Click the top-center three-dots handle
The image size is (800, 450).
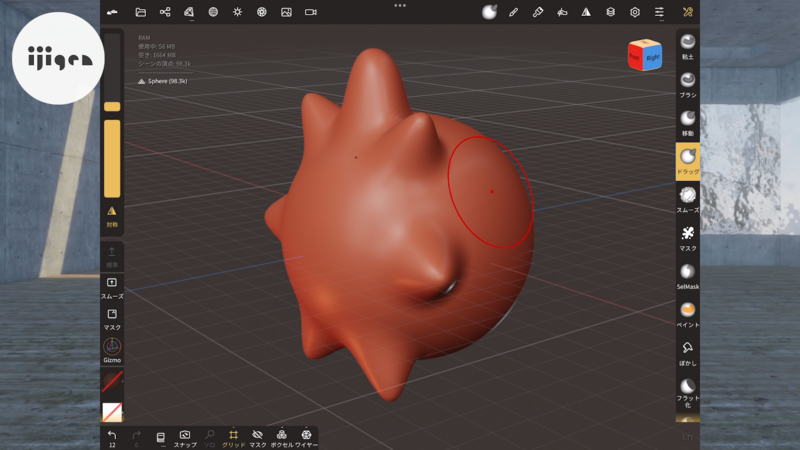click(400, 6)
